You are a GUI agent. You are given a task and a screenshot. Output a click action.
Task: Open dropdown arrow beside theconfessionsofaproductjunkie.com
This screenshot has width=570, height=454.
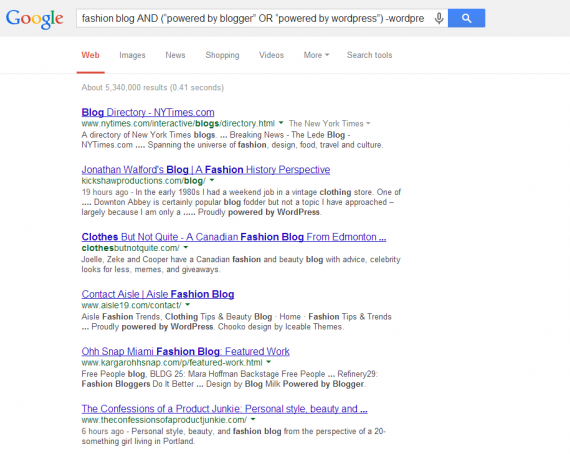click(x=253, y=419)
